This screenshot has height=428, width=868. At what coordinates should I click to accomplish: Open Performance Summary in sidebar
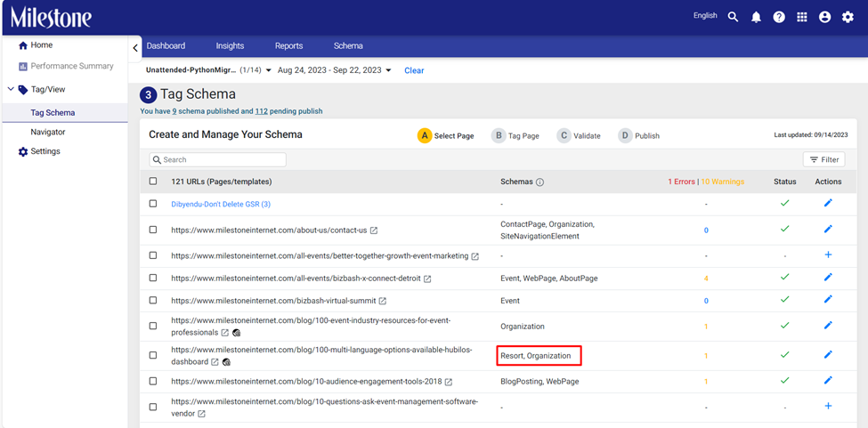coord(66,66)
